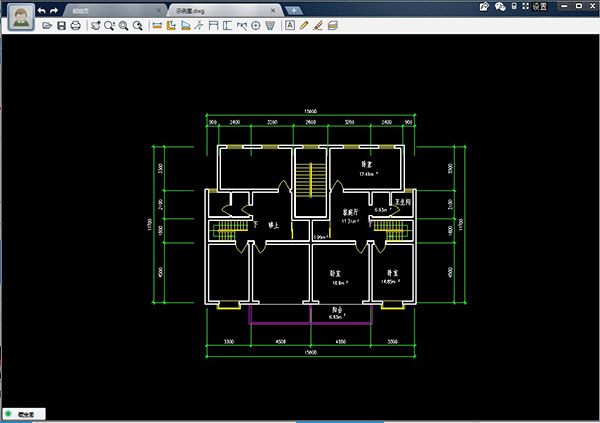Select the yellow pencil drawing tool
Screen dimensions: 600x423
coord(304,26)
